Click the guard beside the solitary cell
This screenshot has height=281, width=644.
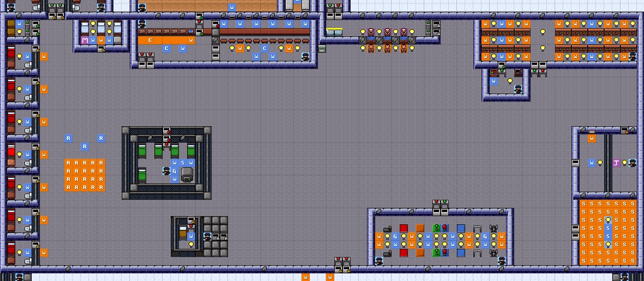pyautogui.click(x=208, y=236)
